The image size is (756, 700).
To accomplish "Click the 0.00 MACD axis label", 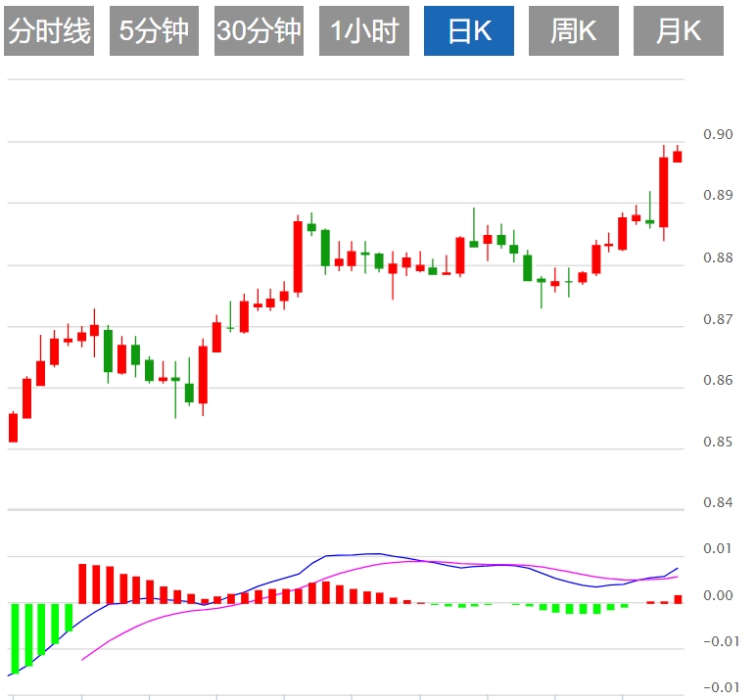I will click(x=718, y=595).
